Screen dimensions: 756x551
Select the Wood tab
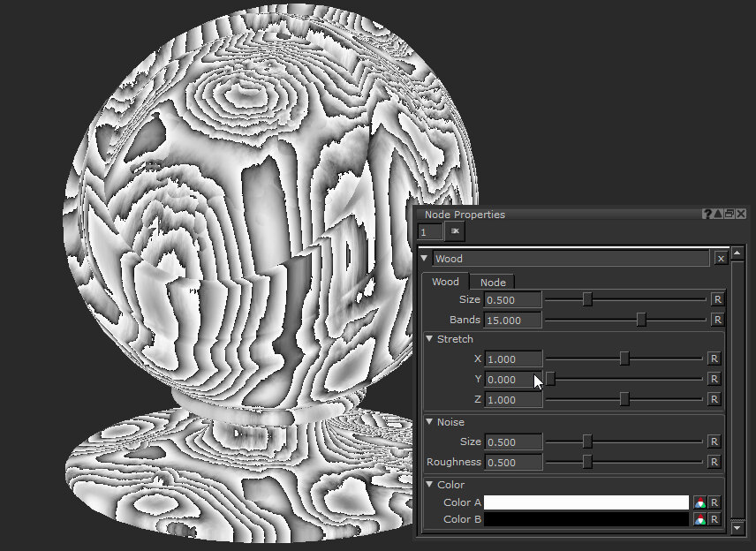coord(445,282)
